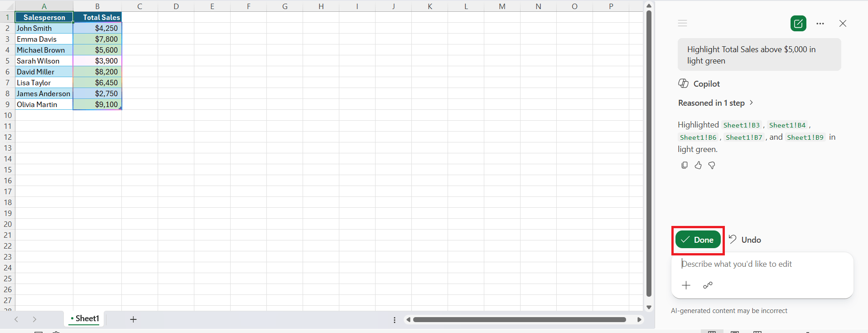Screen dimensions: 868x333
Task: Select the Salesperson header cell
Action: coord(44,17)
